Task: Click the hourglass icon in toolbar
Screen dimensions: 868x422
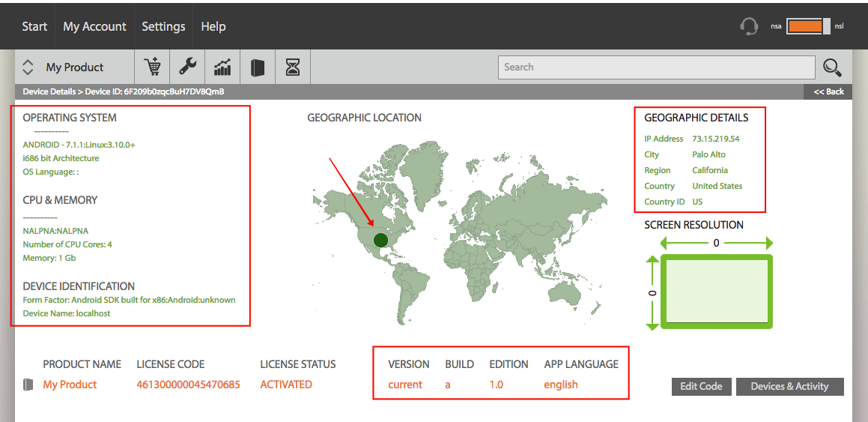Action: pyautogui.click(x=292, y=67)
